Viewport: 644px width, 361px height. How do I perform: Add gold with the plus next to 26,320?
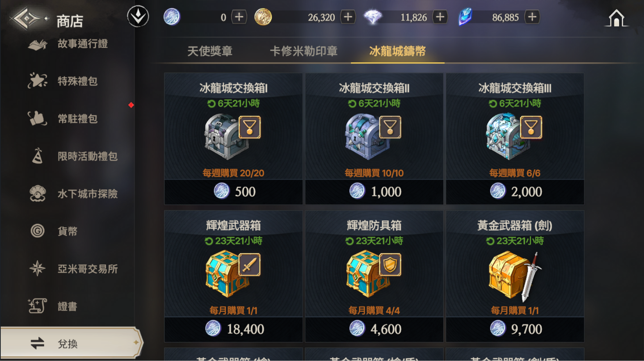tap(348, 17)
